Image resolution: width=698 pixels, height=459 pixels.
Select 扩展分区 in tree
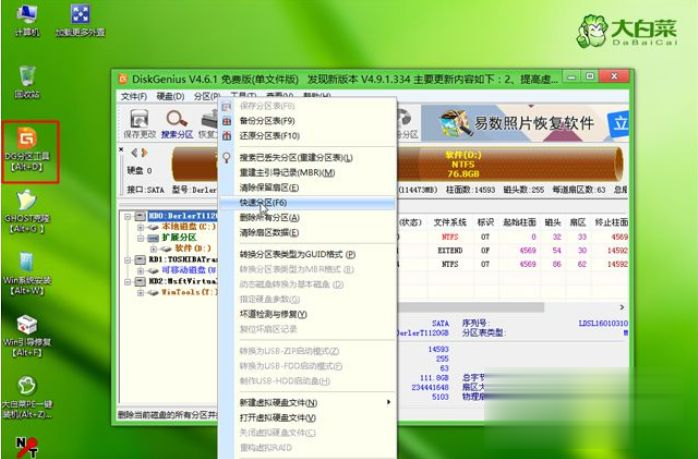pyautogui.click(x=179, y=237)
